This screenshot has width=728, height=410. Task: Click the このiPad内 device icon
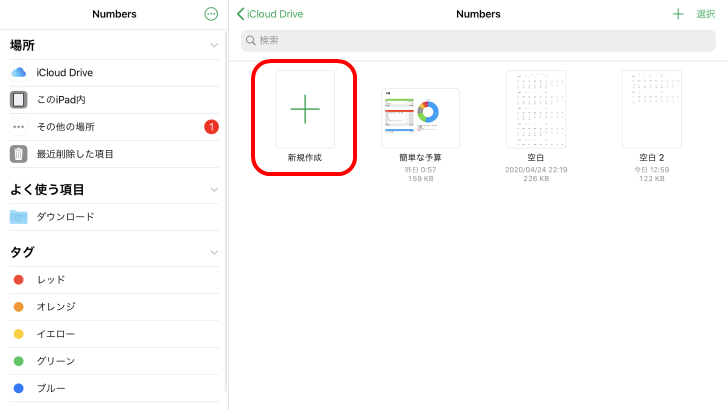coord(19,99)
